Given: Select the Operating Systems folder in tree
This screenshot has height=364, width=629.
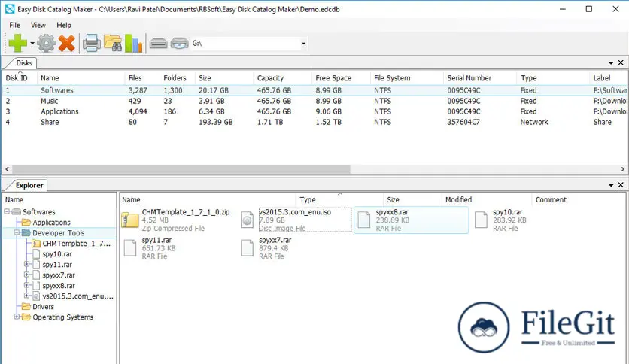Looking at the screenshot, I should 63,317.
